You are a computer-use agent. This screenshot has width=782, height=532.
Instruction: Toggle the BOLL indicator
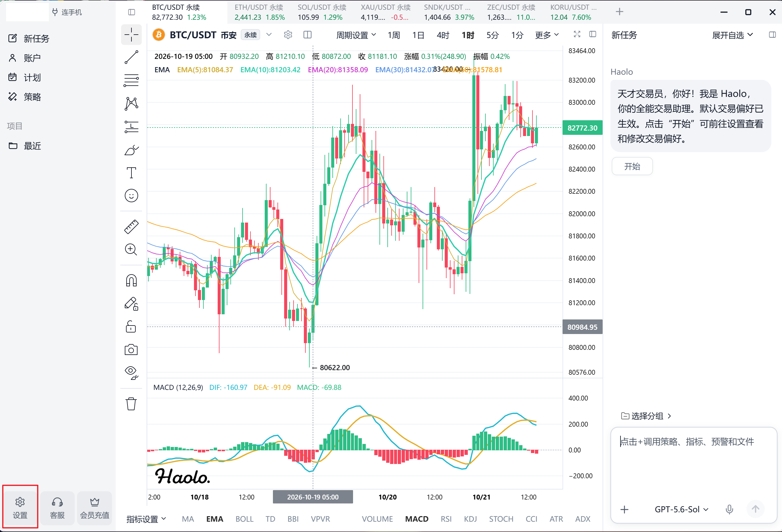pos(244,519)
